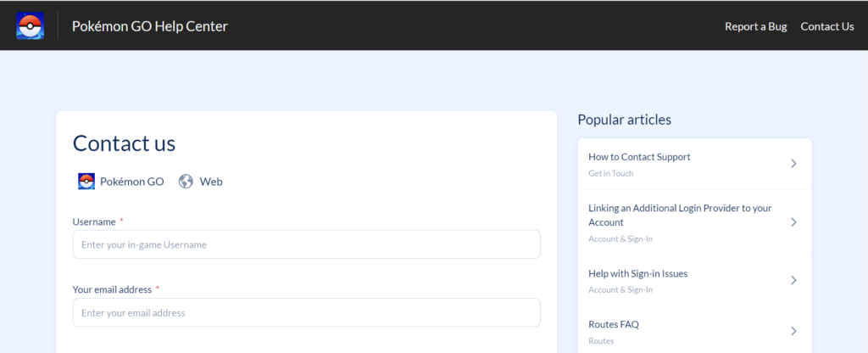The image size is (868, 353).
Task: Click the Username field label
Action: pyautogui.click(x=94, y=221)
